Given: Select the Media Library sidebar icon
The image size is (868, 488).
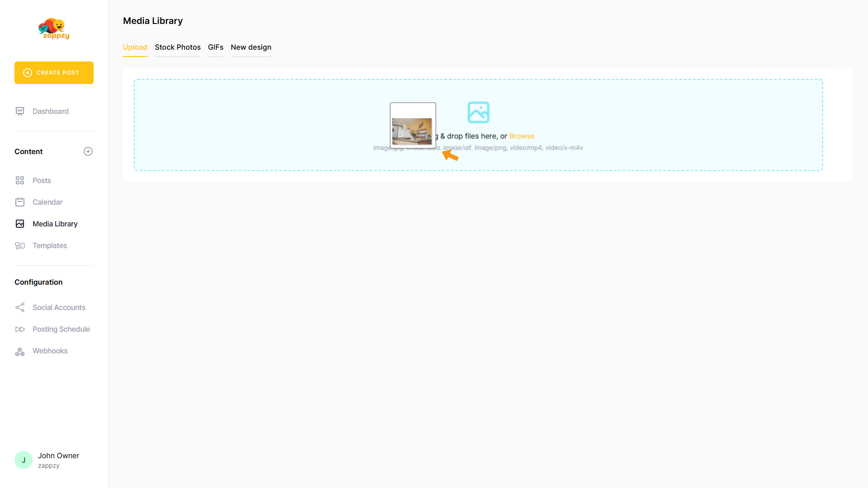Looking at the screenshot, I should click(20, 224).
